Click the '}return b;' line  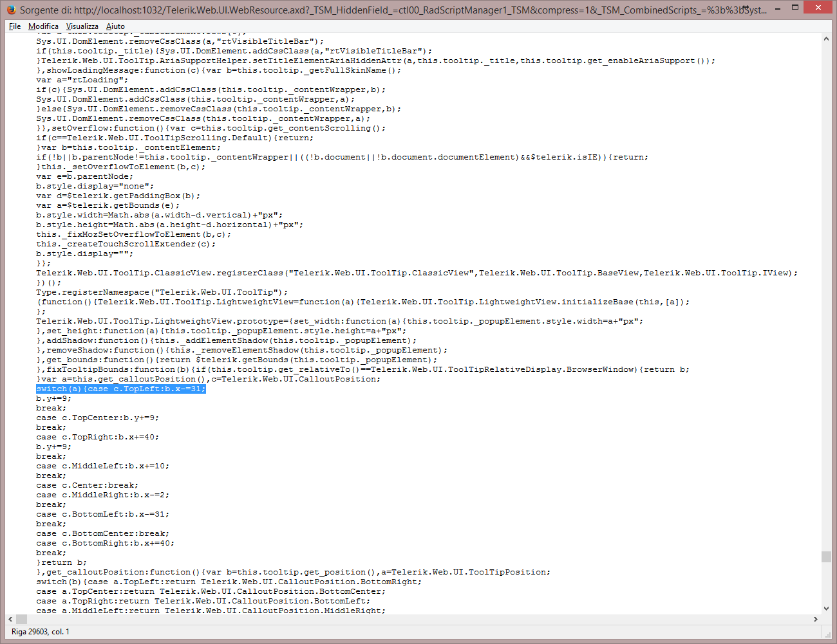pyautogui.click(x=61, y=563)
